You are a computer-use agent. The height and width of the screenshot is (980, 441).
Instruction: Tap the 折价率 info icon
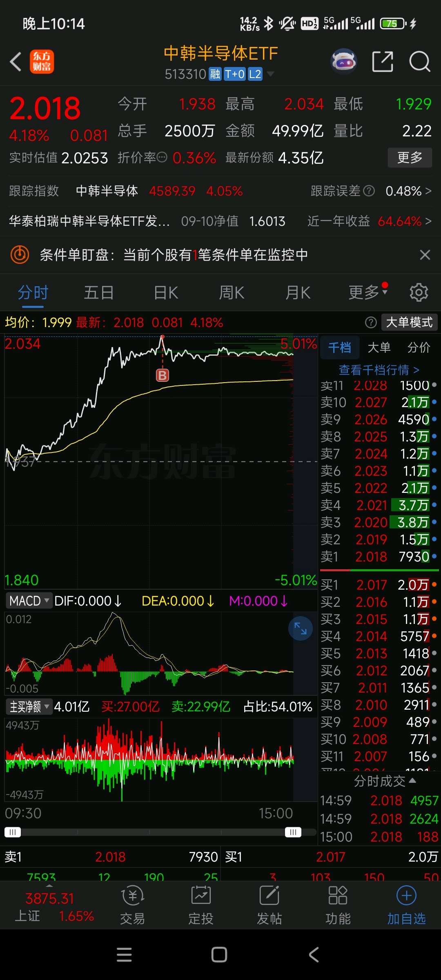click(162, 157)
